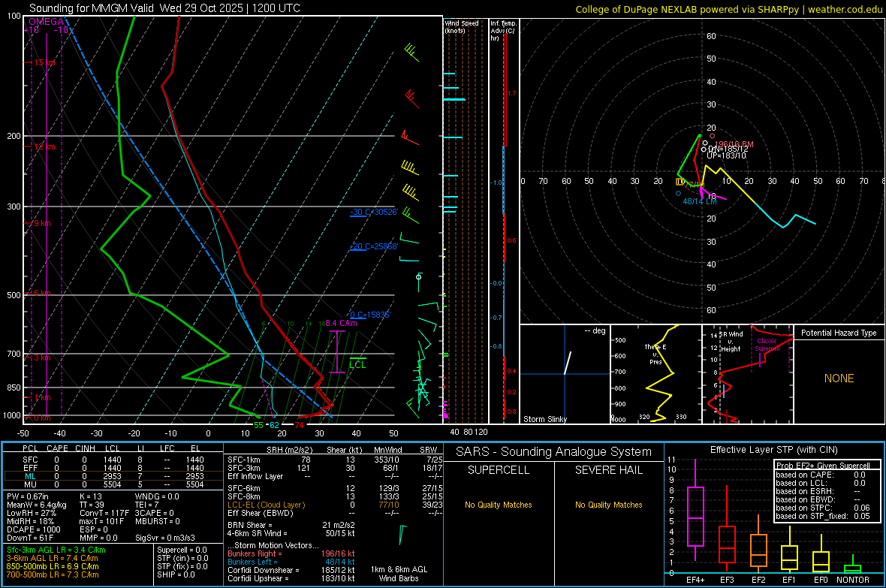Viewport: 886px width, 588px height.
Task: Click the PW = 0.67in value
Action: tap(27, 496)
